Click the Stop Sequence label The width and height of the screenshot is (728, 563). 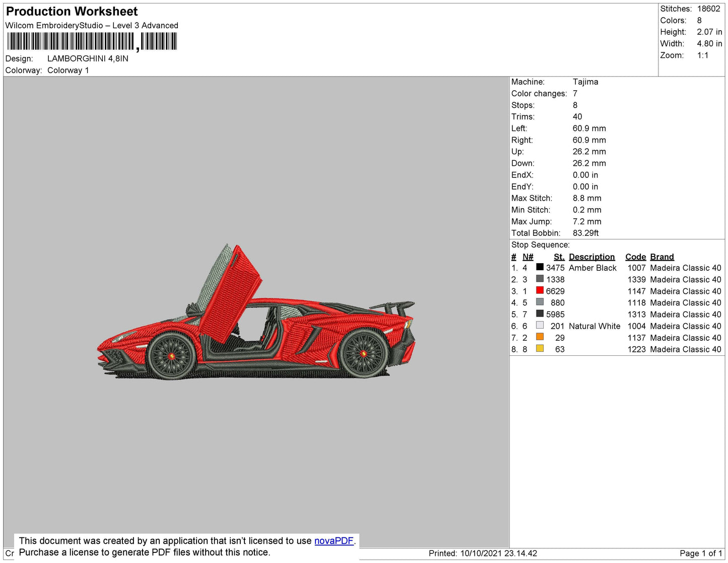point(541,244)
